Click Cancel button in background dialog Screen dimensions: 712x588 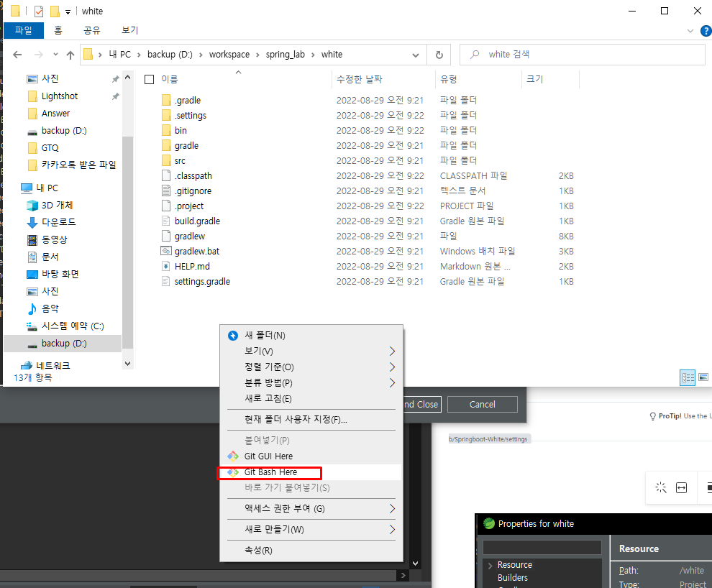point(483,404)
